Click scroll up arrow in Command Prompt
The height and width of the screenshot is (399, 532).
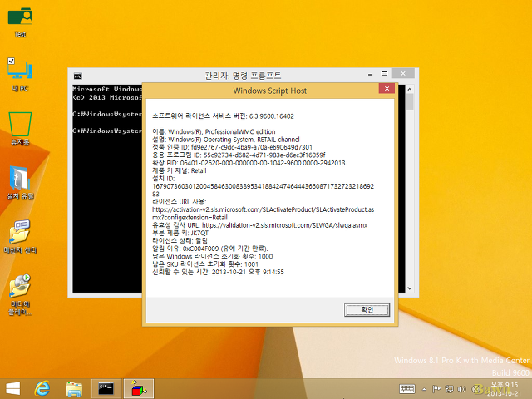point(410,90)
